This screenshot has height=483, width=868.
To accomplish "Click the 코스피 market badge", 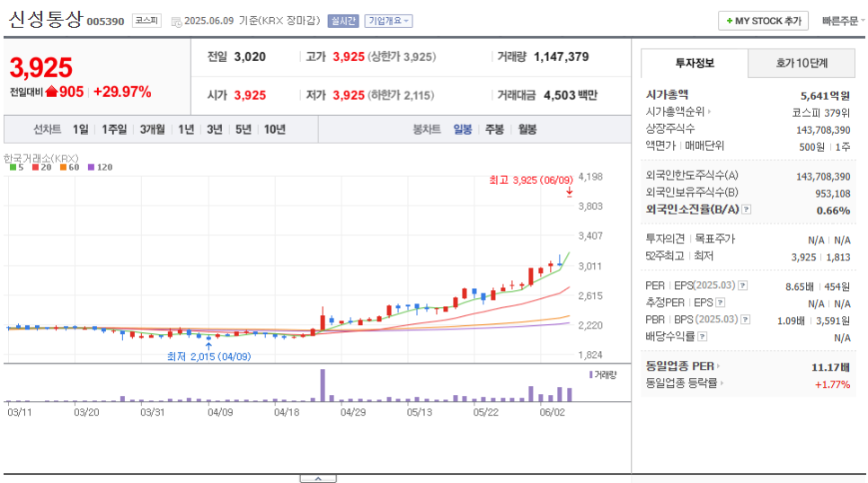I will [x=146, y=21].
